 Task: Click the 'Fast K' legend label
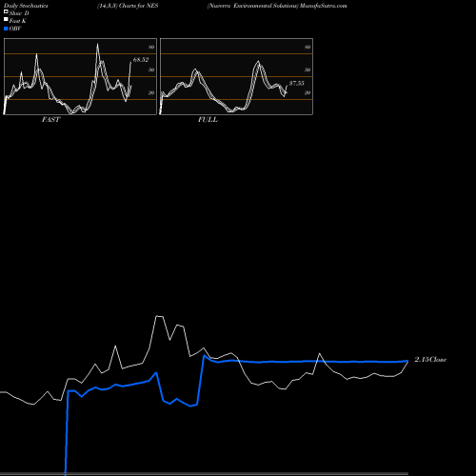click(x=18, y=21)
